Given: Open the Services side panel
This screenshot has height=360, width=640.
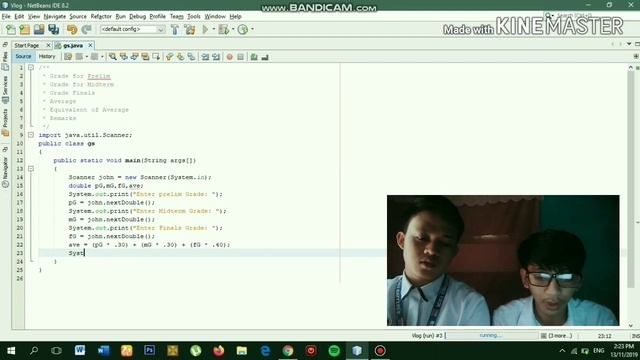Looking at the screenshot, I should pos(5,89).
